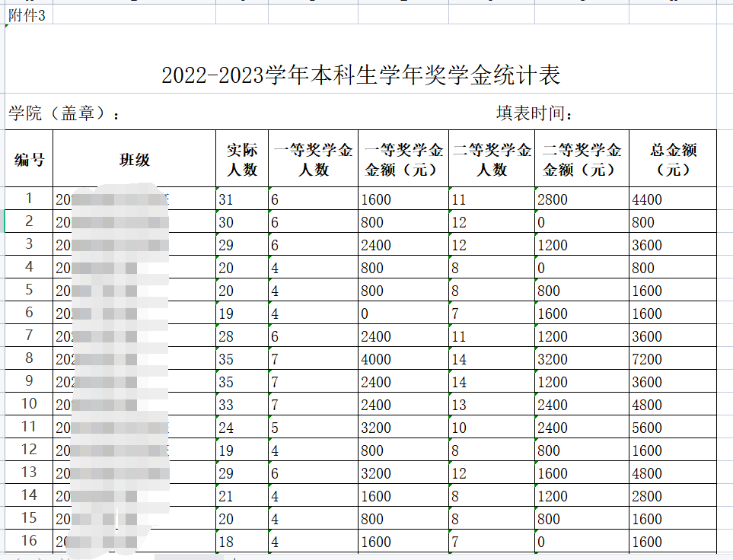This screenshot has width=733, height=560.
Task: Click the 填表时间 cell
Action: [534, 114]
